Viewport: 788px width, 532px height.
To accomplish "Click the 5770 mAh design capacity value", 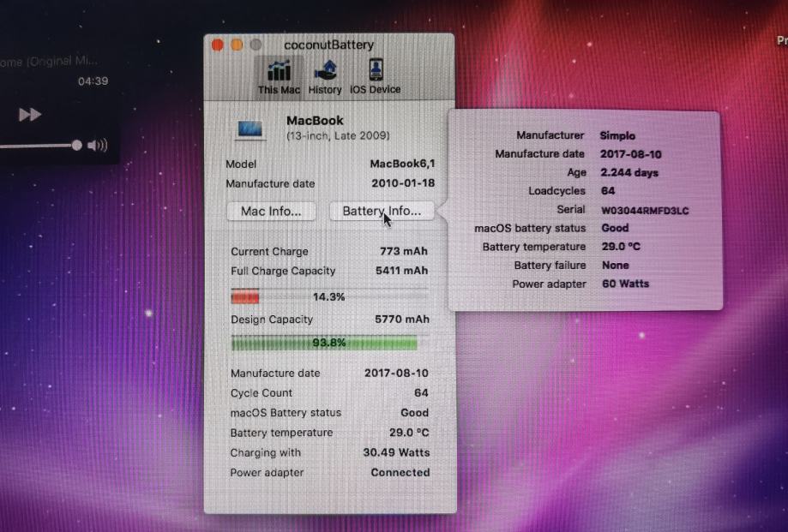I will (402, 320).
